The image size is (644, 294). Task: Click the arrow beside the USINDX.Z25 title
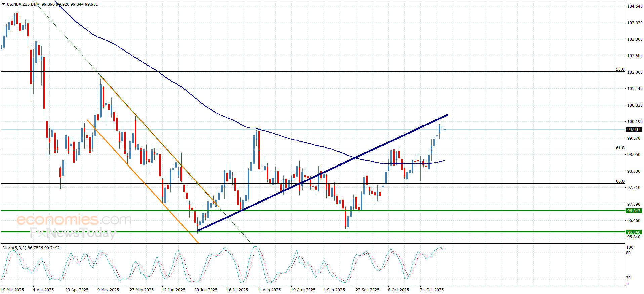(4, 4)
